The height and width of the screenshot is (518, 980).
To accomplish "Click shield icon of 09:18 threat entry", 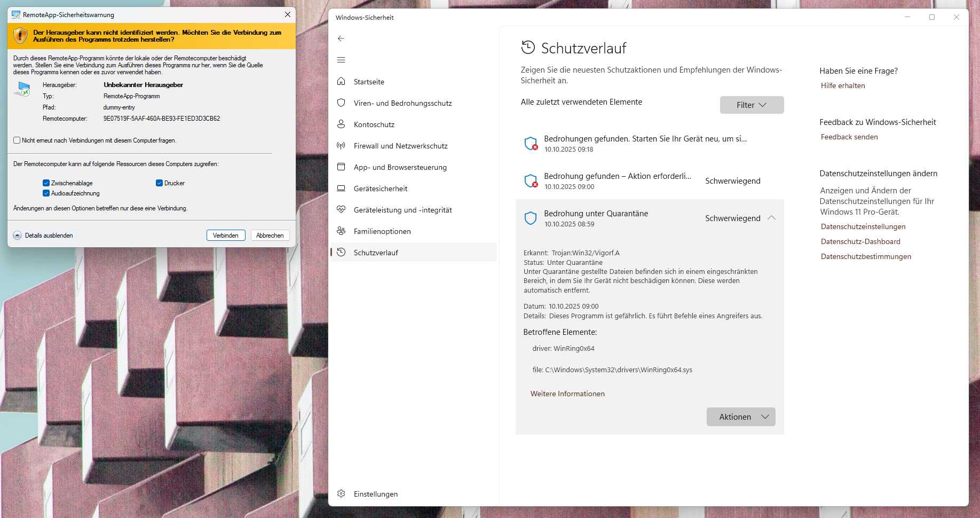I will point(531,143).
